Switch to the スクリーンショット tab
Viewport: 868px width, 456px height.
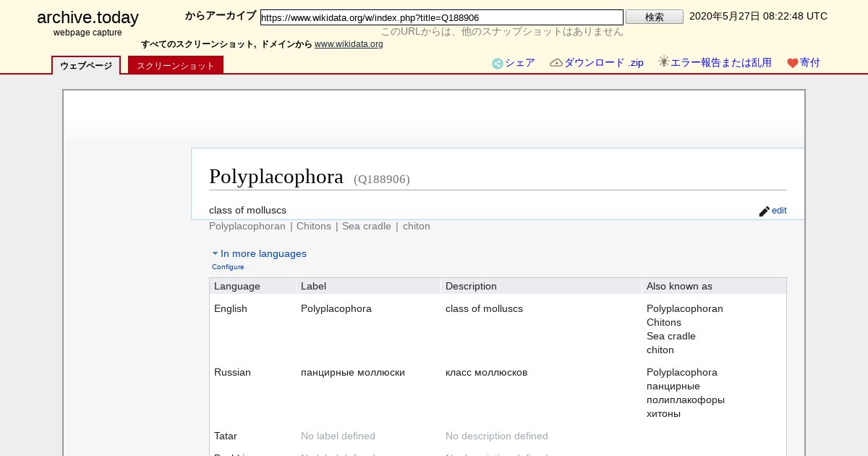tap(176, 66)
